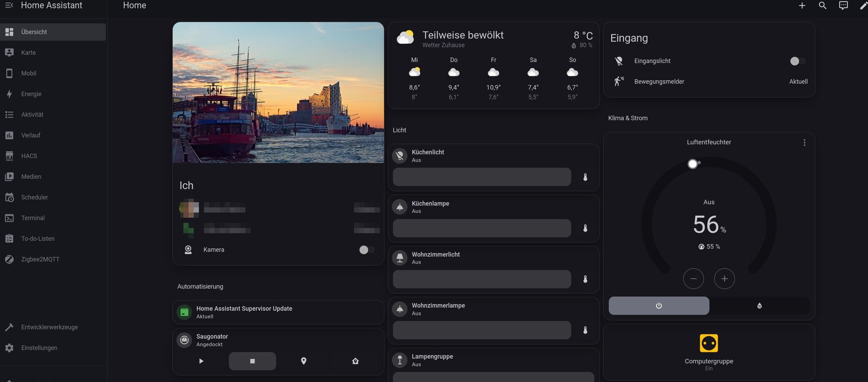
Task: Open Wednesday's weather forecast details
Action: click(414, 77)
